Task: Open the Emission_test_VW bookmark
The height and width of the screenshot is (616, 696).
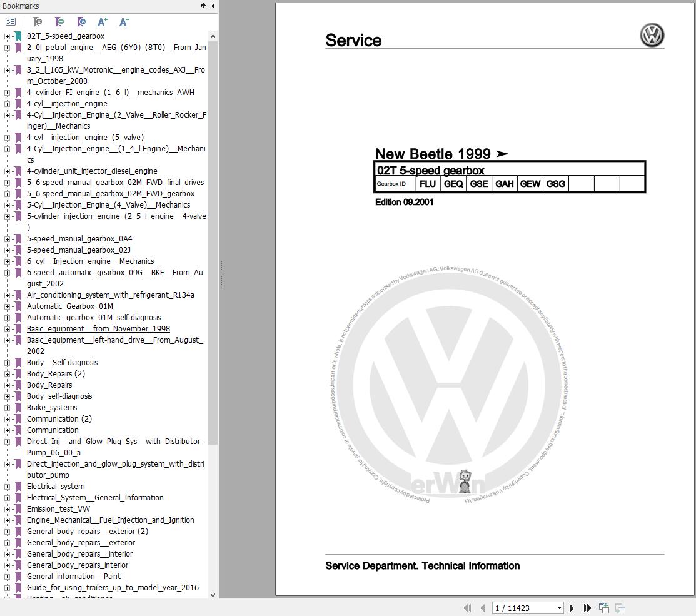Action: pos(58,509)
